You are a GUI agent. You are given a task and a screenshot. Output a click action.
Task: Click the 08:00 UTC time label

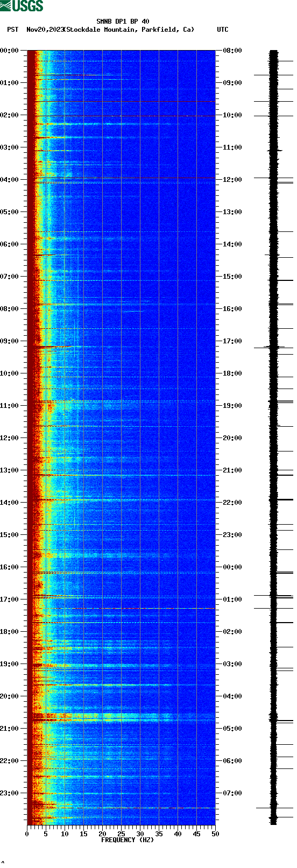coord(232,51)
